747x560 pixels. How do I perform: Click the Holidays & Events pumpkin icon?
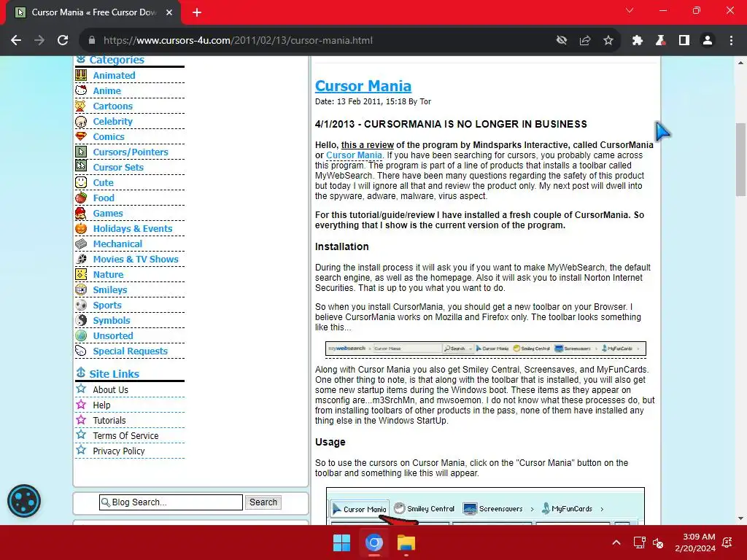pyautogui.click(x=81, y=228)
